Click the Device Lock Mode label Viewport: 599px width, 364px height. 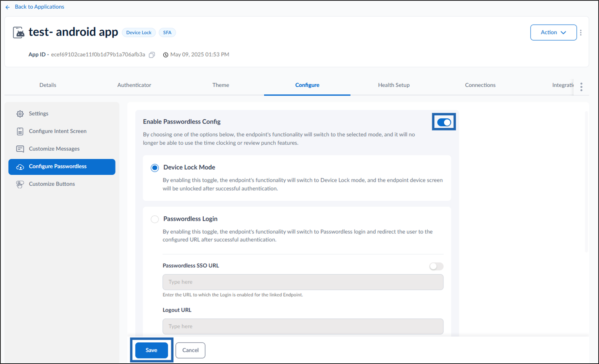189,167
